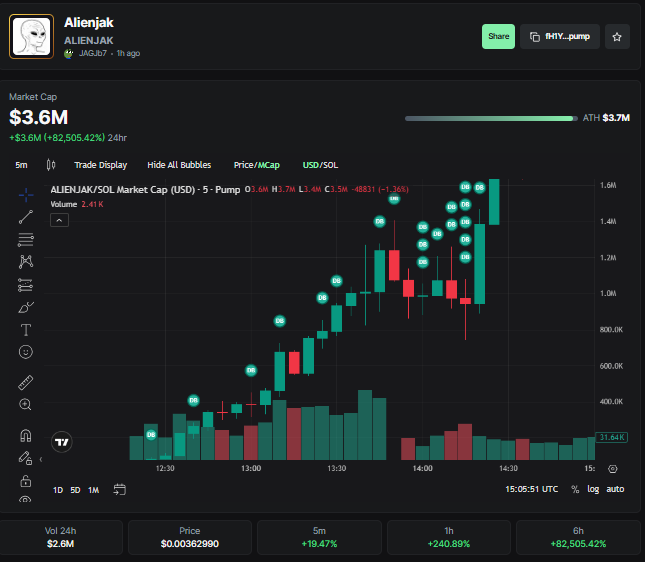Open the 5m interval dropdown
Image resolution: width=645 pixels, height=562 pixels.
click(21, 165)
